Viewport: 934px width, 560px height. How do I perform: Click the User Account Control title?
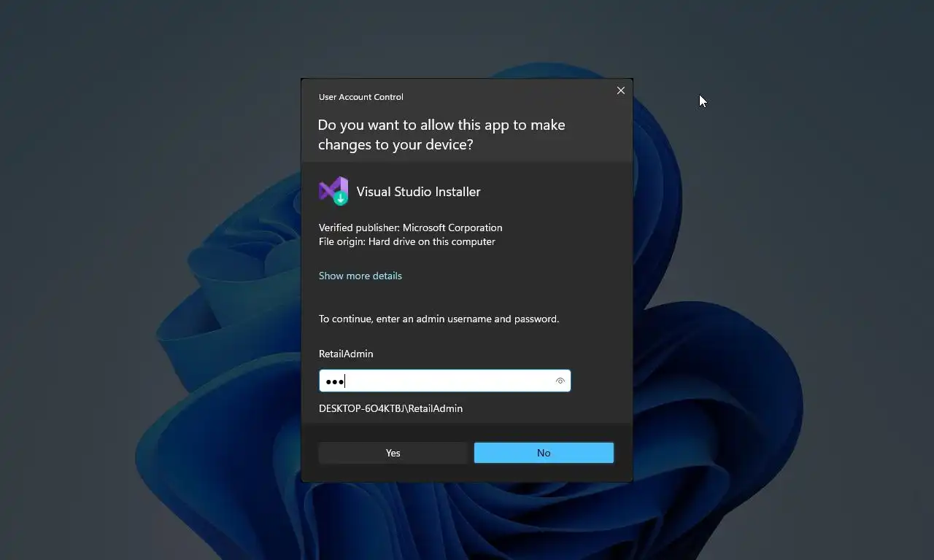[x=360, y=97]
